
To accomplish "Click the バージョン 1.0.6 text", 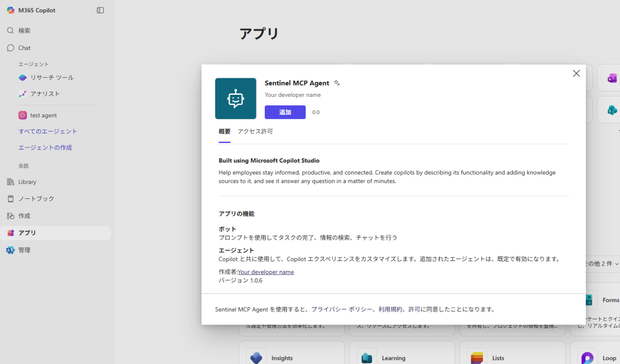I will pyautogui.click(x=240, y=280).
